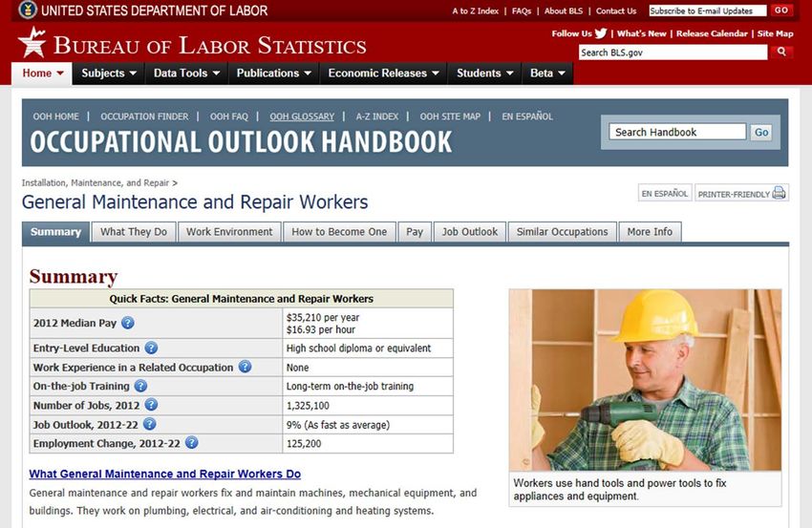
Task: Click the BLS star logo
Action: point(32,42)
